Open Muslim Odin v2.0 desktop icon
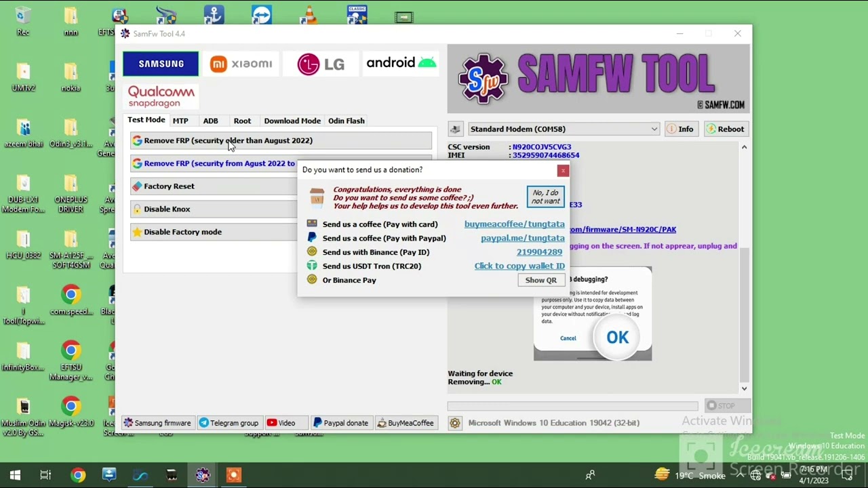The image size is (868, 488). pos(23,417)
